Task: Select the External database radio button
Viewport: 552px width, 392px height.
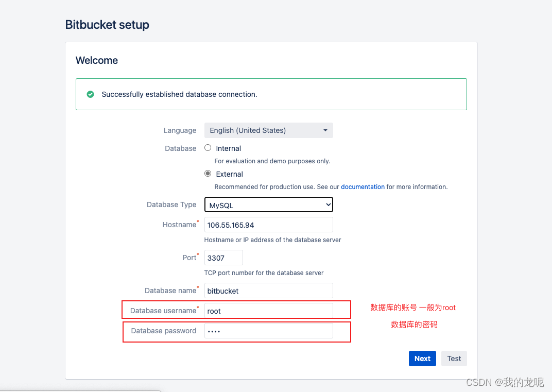Action: 208,174
